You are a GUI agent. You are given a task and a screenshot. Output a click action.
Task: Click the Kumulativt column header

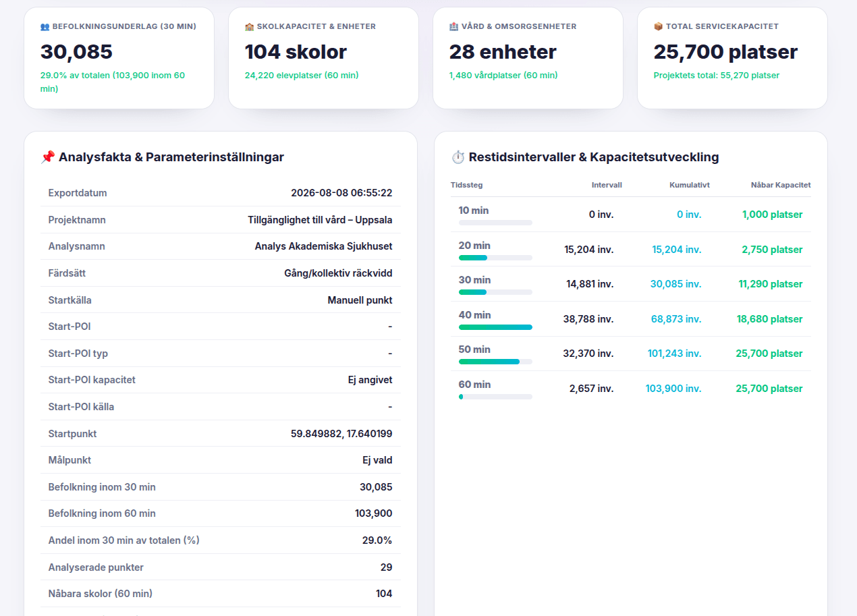[x=690, y=185]
